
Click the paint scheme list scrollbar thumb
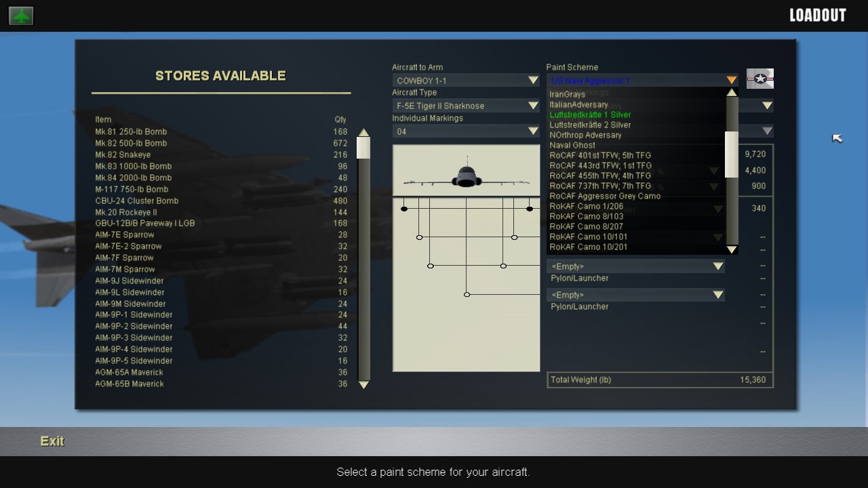click(x=732, y=155)
